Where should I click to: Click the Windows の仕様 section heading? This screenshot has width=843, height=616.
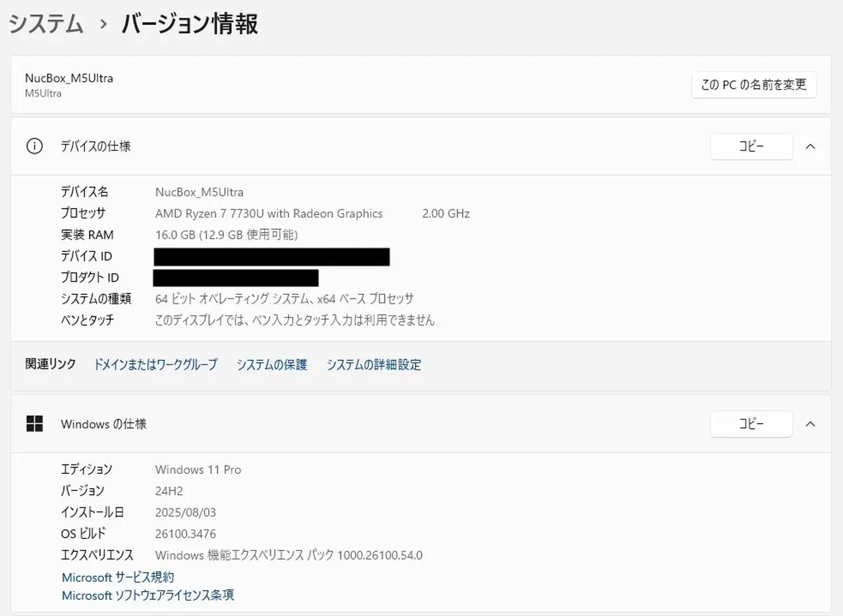pyautogui.click(x=103, y=424)
